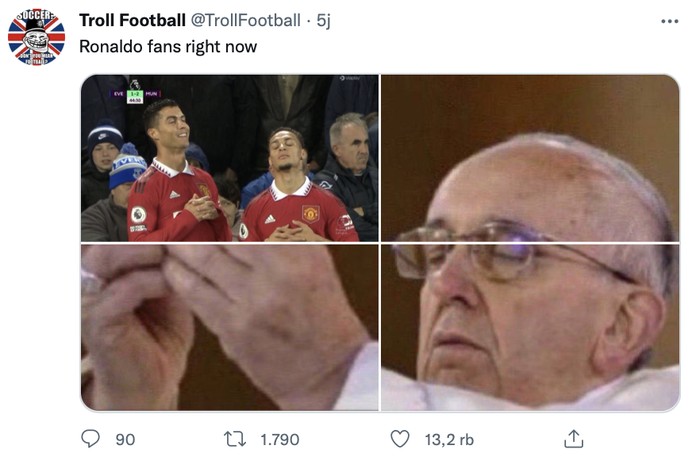Click the retweet count 1.790

pos(279,439)
